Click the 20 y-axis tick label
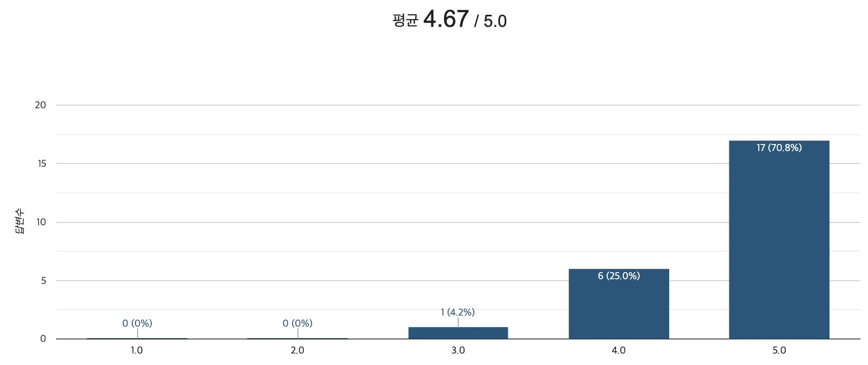This screenshot has width=868, height=365. coord(41,105)
